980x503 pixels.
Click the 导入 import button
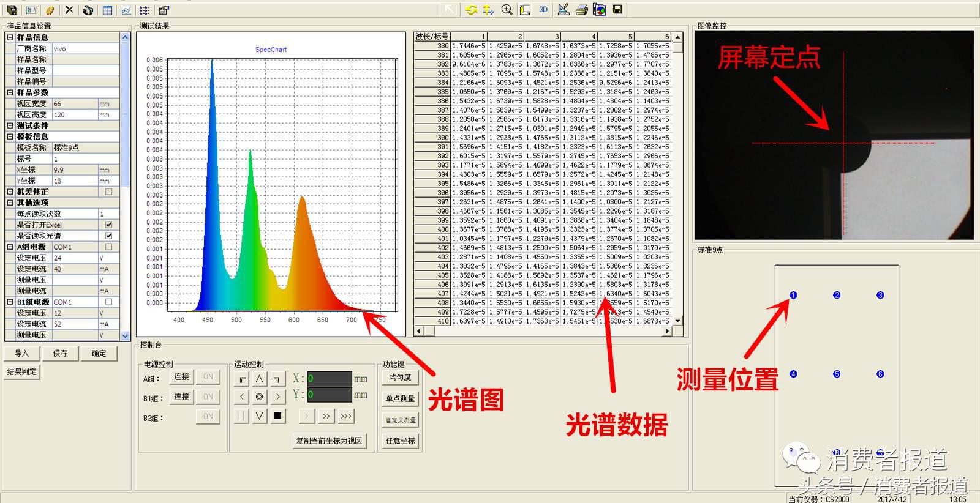[21, 353]
